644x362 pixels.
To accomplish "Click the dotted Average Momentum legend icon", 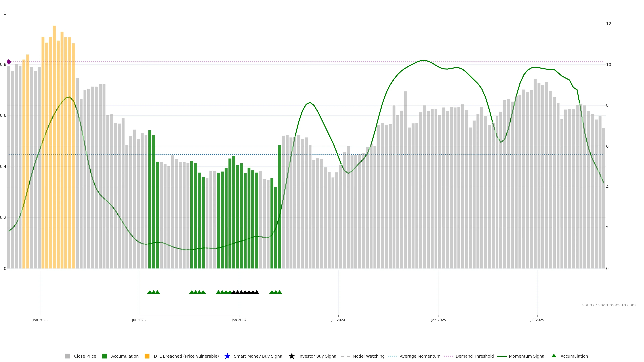I will 392,356.
